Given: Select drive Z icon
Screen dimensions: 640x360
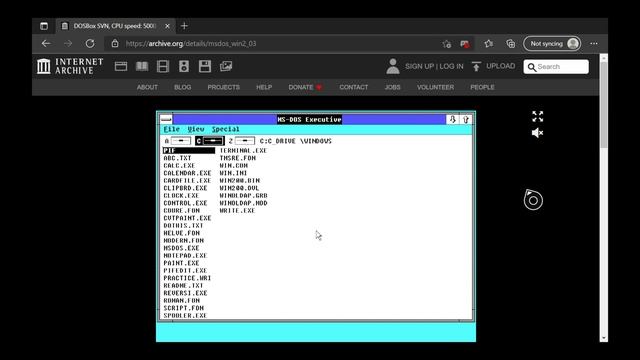Looking at the screenshot, I should pos(244,141).
